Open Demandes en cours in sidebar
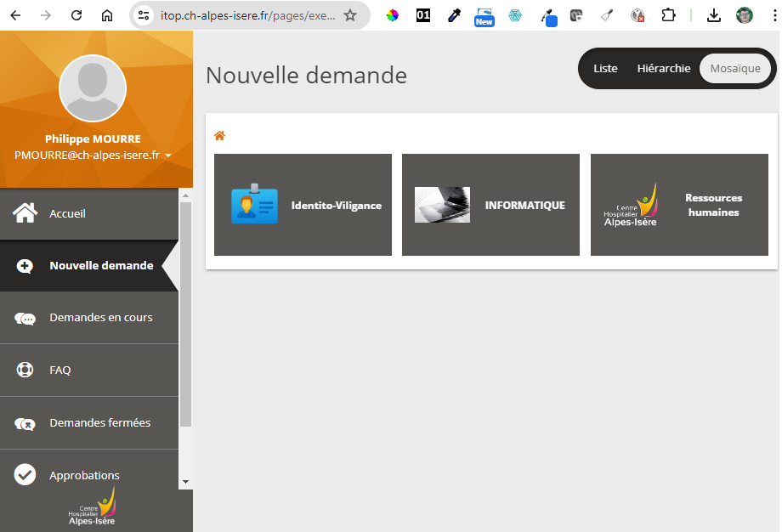The width and height of the screenshot is (782, 532). coord(100,318)
